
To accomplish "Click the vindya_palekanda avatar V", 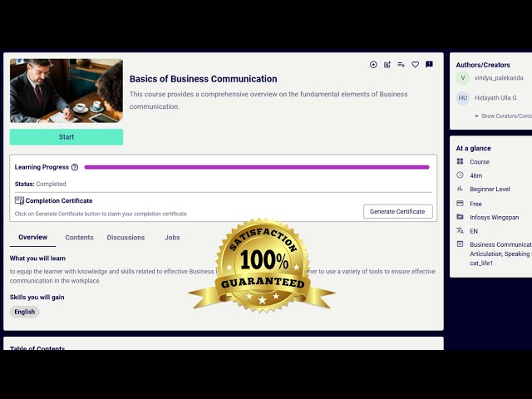I will (463, 78).
